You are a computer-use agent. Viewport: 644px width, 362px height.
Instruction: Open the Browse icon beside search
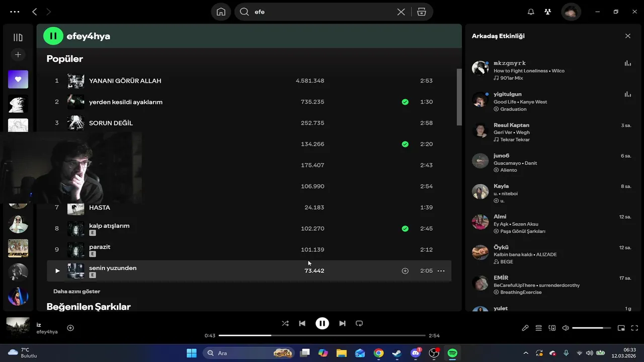pos(422,12)
